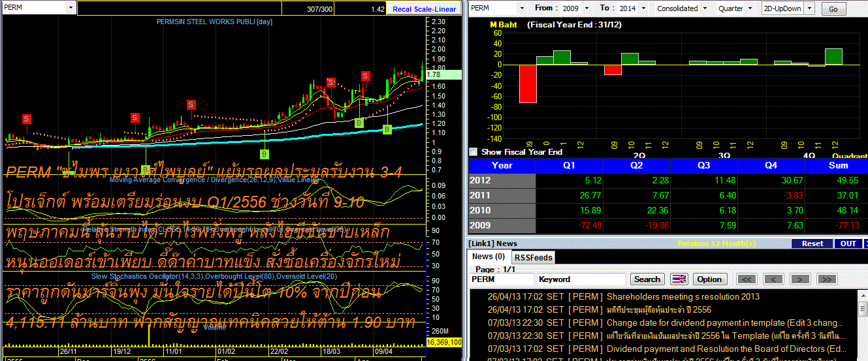
Task: Click the PERMSIN STEEL WORKS chart title
Action: pyautogui.click(x=214, y=22)
